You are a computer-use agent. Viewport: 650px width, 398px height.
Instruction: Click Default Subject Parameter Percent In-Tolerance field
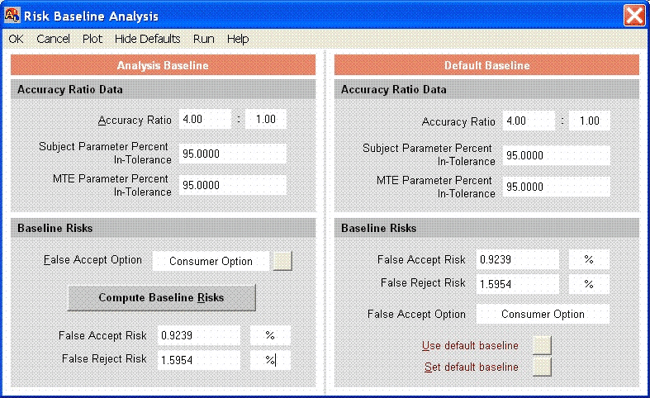coord(556,155)
